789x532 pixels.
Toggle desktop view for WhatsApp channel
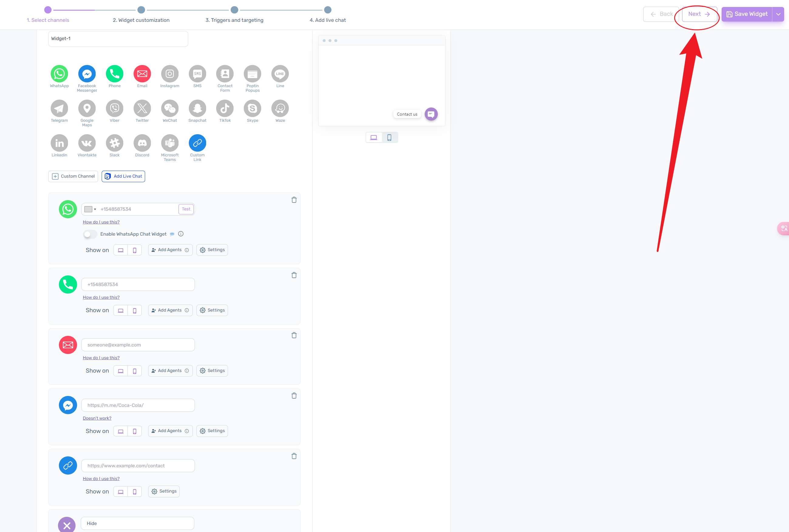[x=121, y=249]
